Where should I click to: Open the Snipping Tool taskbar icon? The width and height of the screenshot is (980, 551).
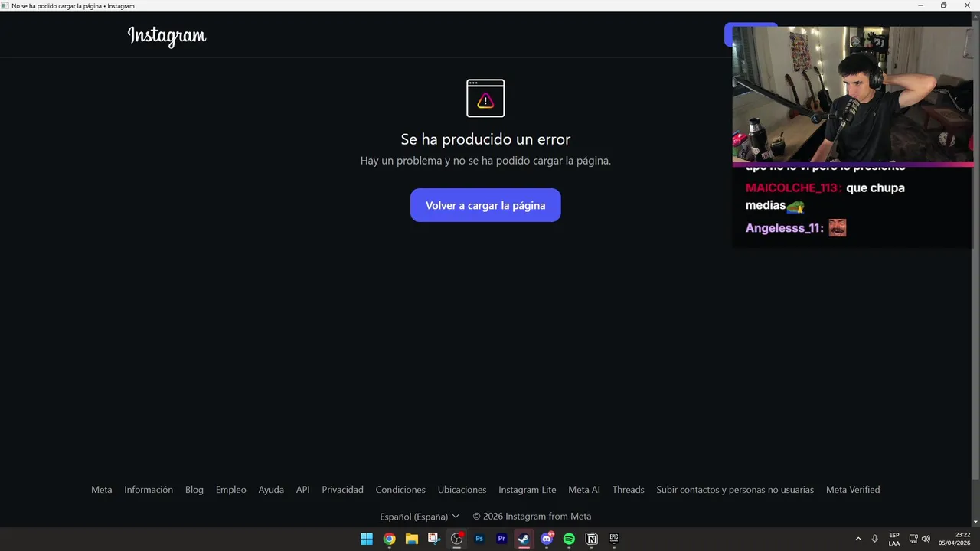[x=434, y=539]
